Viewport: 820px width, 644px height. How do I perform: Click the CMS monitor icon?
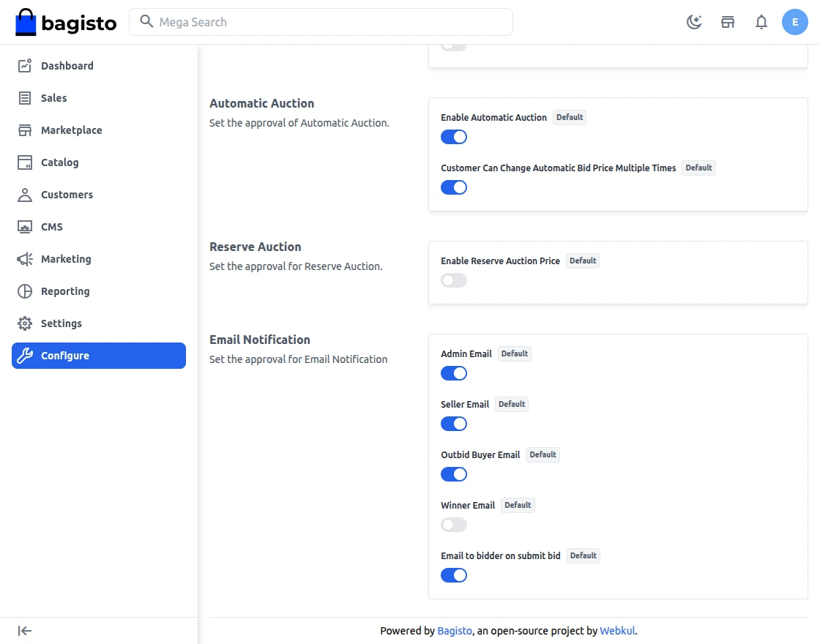(25, 227)
